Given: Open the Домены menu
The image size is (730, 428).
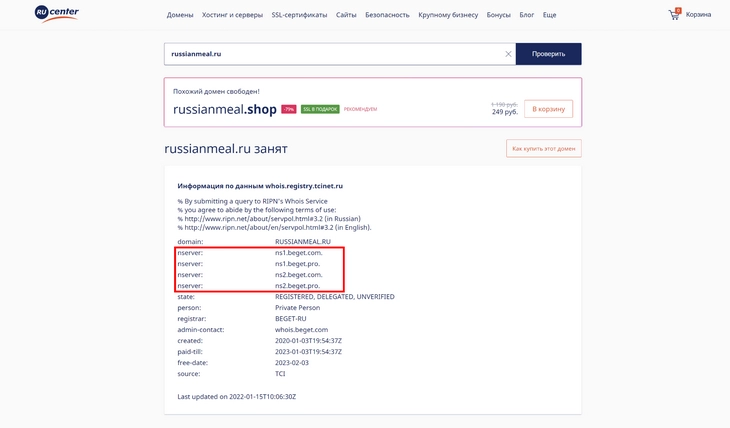Looking at the screenshot, I should click(180, 15).
